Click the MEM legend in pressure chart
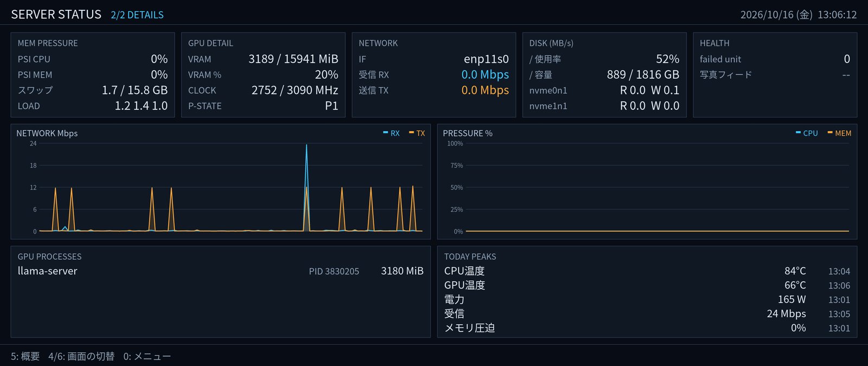 [x=840, y=133]
